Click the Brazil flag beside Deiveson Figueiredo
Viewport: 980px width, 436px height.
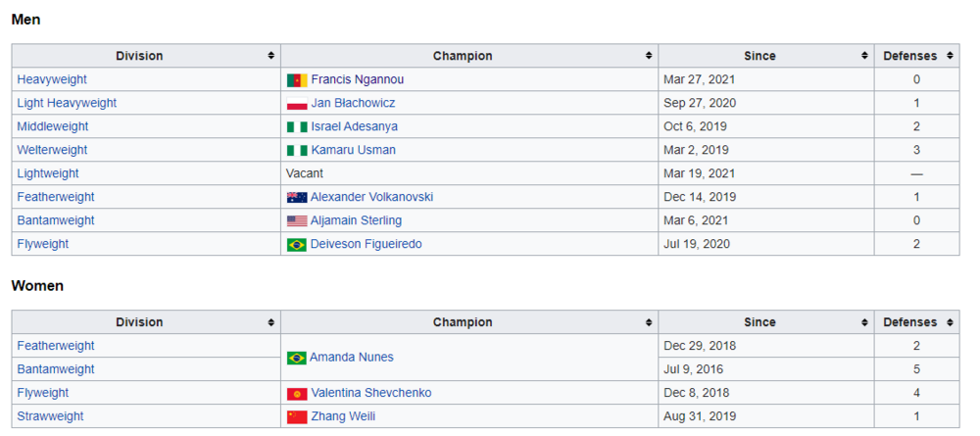click(296, 245)
